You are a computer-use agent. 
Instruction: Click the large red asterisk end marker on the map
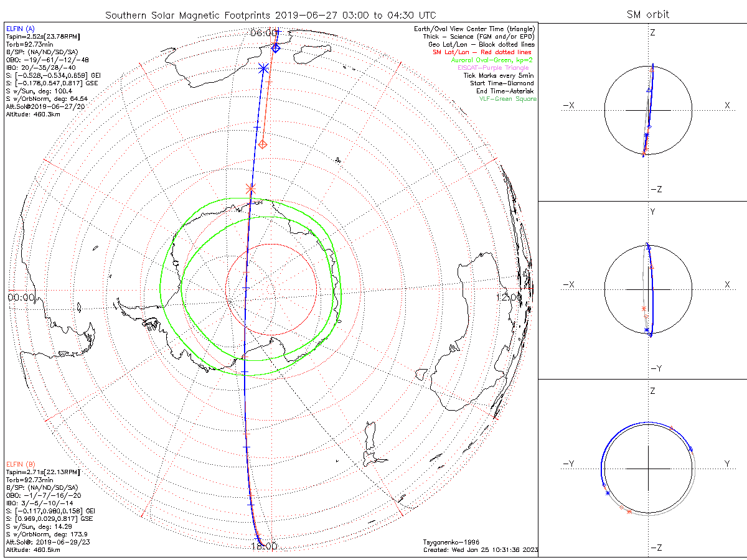click(x=251, y=187)
